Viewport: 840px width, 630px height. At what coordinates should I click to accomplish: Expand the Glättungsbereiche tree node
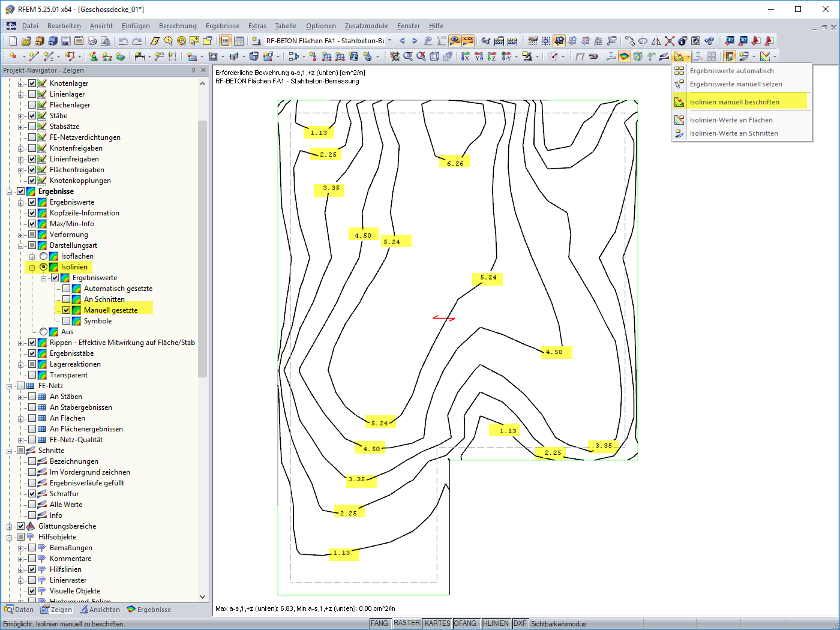10,527
